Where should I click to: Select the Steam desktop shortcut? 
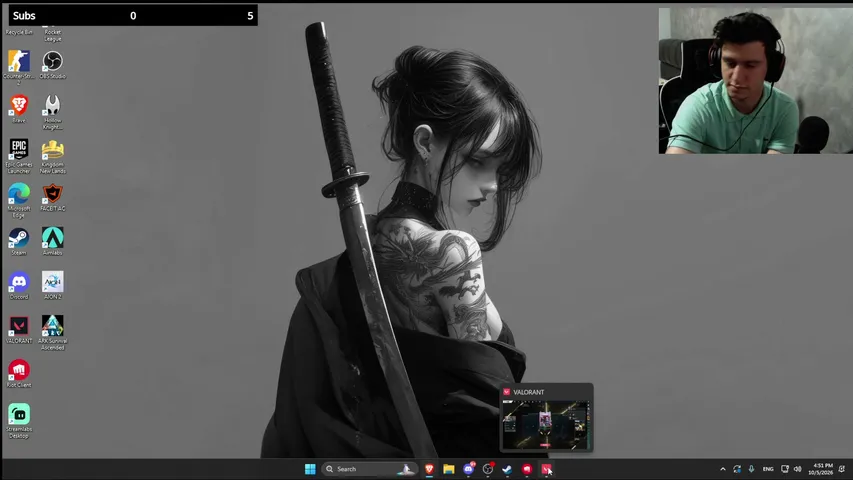coord(19,241)
